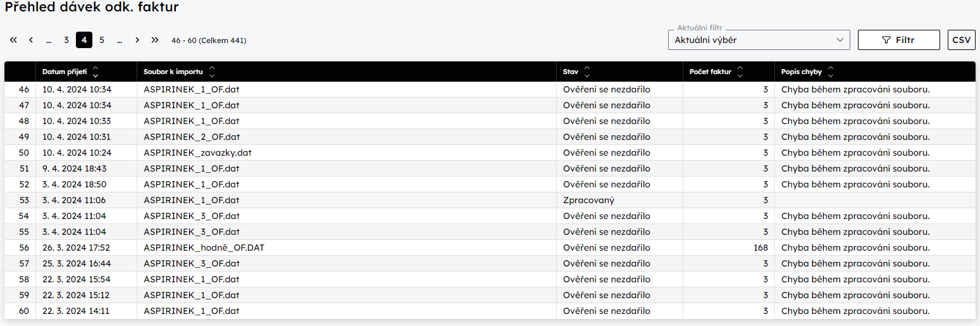The height and width of the screenshot is (326, 980).
Task: Go to previous page using left arrow
Action: [31, 40]
